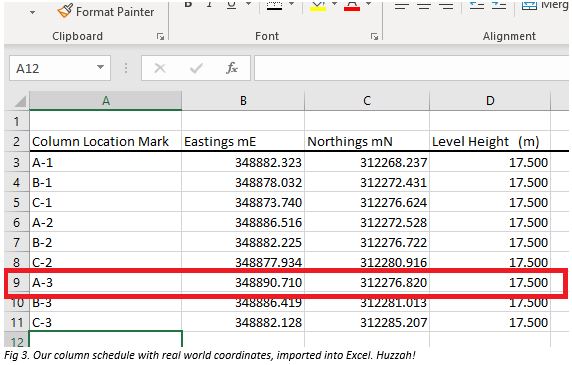Open the Clipboard group dialog launcher
This screenshot has width=572, height=365.
pos(160,36)
